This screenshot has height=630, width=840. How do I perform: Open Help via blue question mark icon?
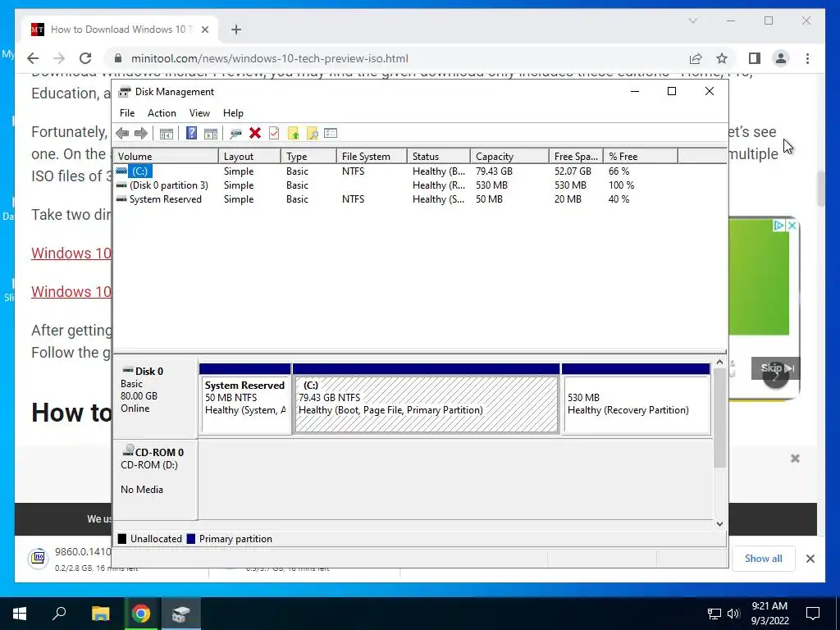[x=191, y=134]
